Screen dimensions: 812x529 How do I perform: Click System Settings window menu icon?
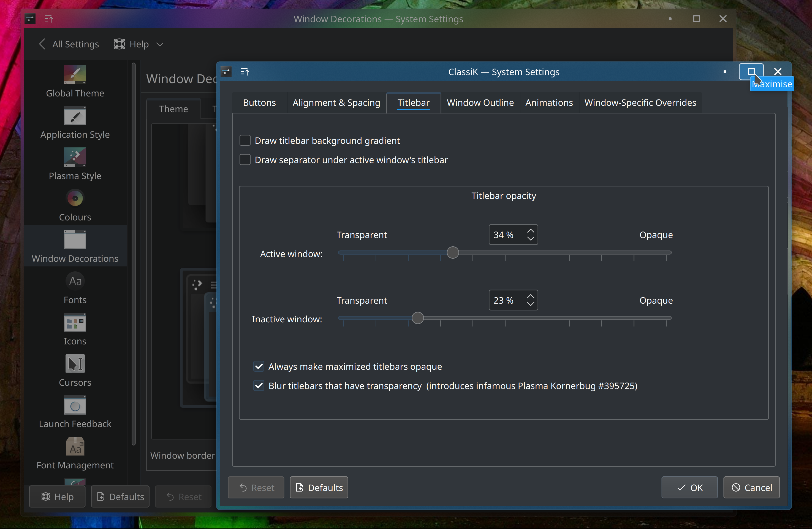[30, 19]
